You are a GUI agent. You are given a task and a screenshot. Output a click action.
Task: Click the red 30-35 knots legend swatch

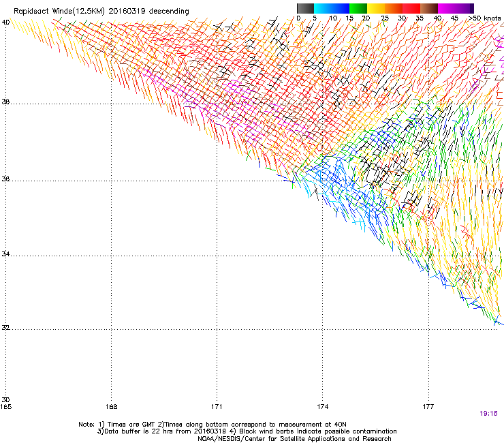coord(411,8)
